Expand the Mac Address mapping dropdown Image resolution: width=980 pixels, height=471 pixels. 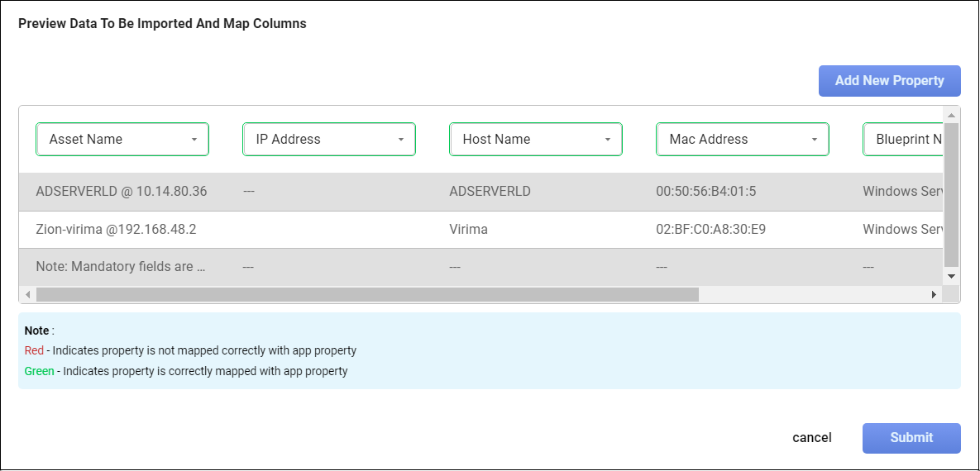[x=743, y=140]
